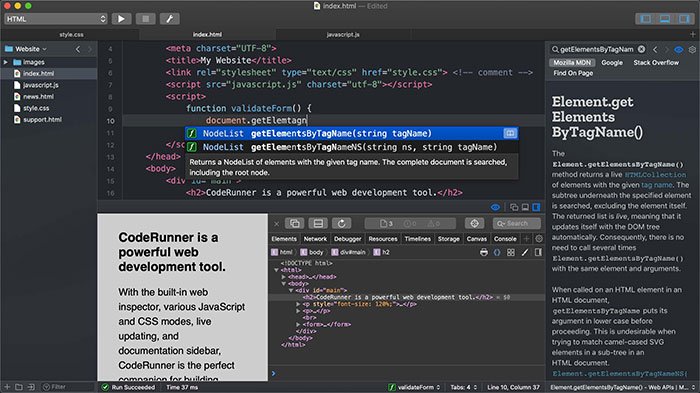Toggle the bottom console panel layout button
700x393 pixels.
[664, 19]
